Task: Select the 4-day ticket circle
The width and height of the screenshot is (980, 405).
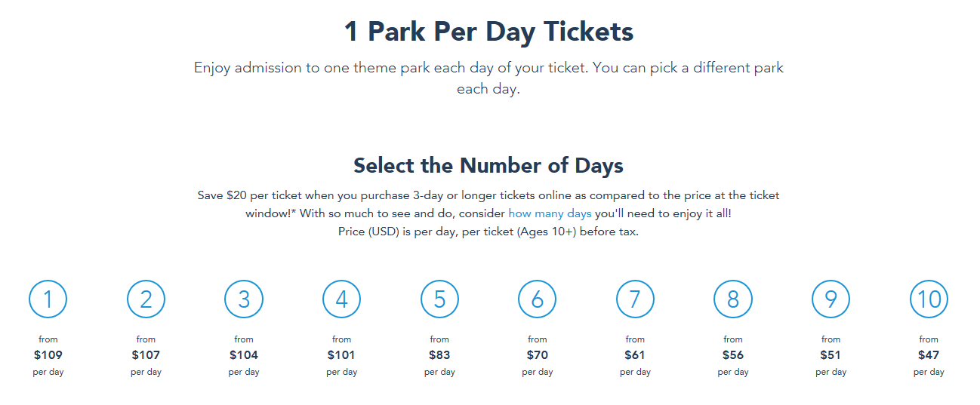Action: [341, 299]
